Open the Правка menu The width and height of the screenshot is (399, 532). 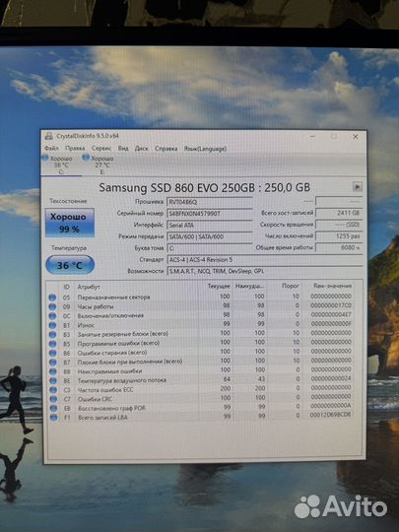(x=75, y=148)
